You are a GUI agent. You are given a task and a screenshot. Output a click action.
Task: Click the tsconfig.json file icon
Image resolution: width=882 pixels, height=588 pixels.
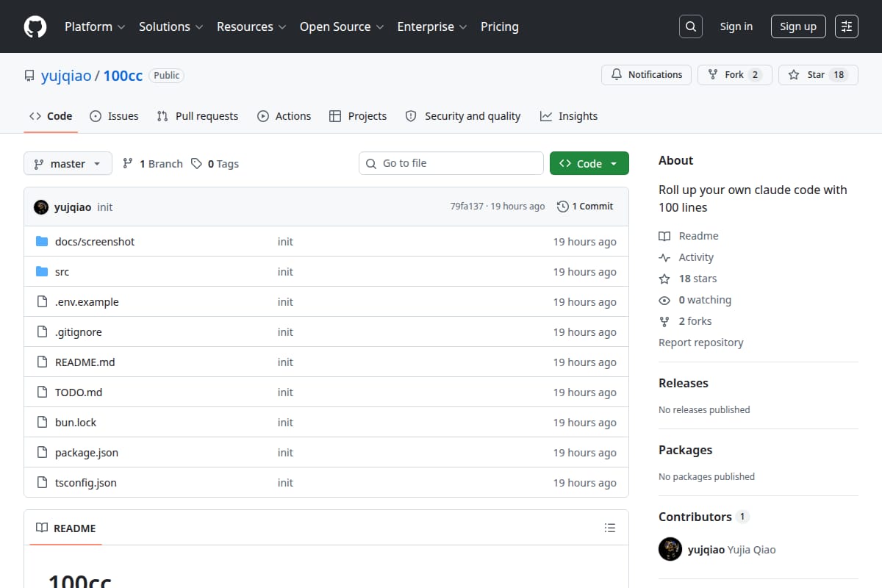pos(42,483)
